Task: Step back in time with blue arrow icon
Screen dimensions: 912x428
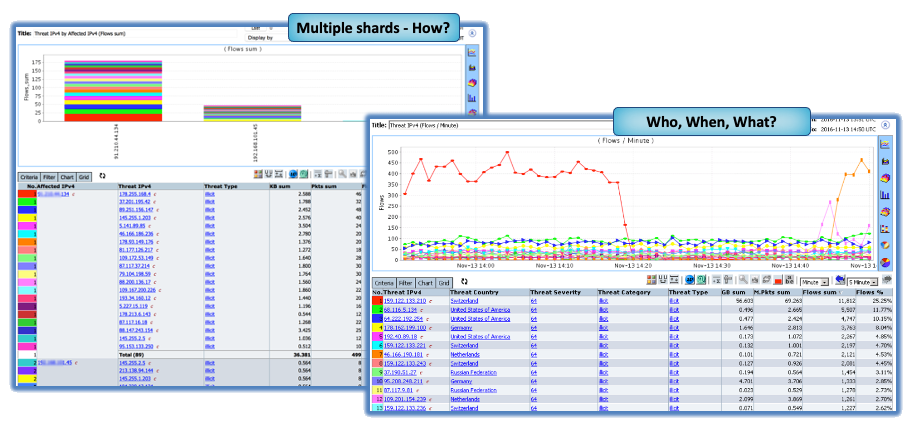Action: click(x=840, y=280)
